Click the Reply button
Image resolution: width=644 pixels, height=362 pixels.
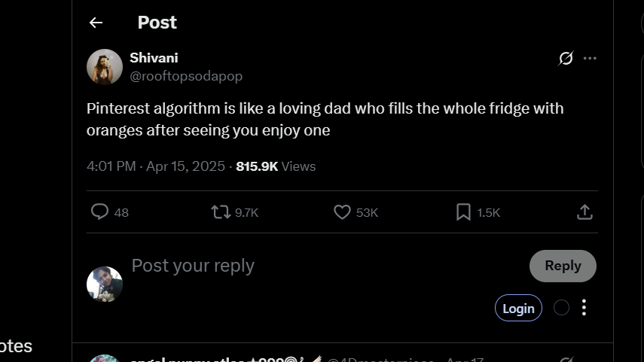point(563,266)
